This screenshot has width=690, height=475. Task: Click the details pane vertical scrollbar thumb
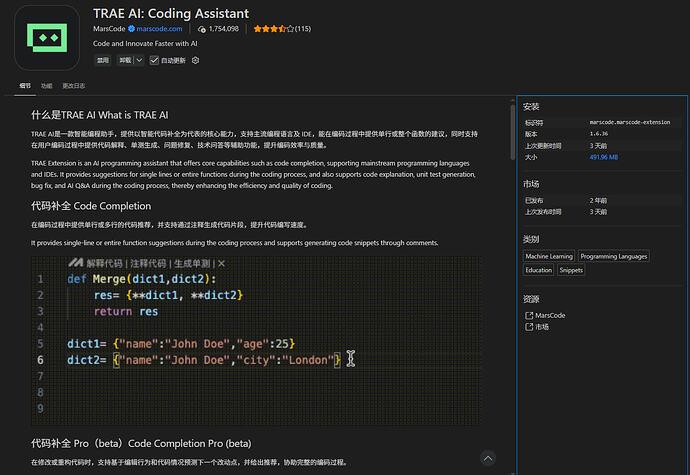click(x=513, y=131)
